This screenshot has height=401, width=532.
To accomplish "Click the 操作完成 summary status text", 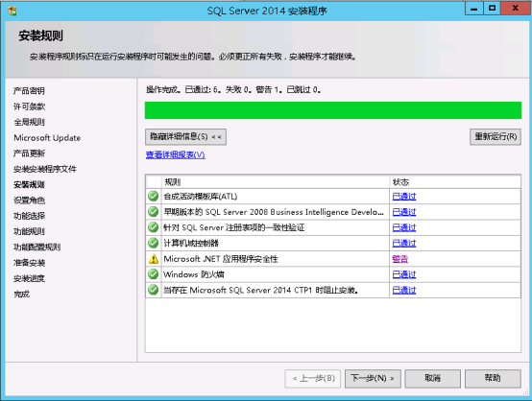I will pos(233,89).
